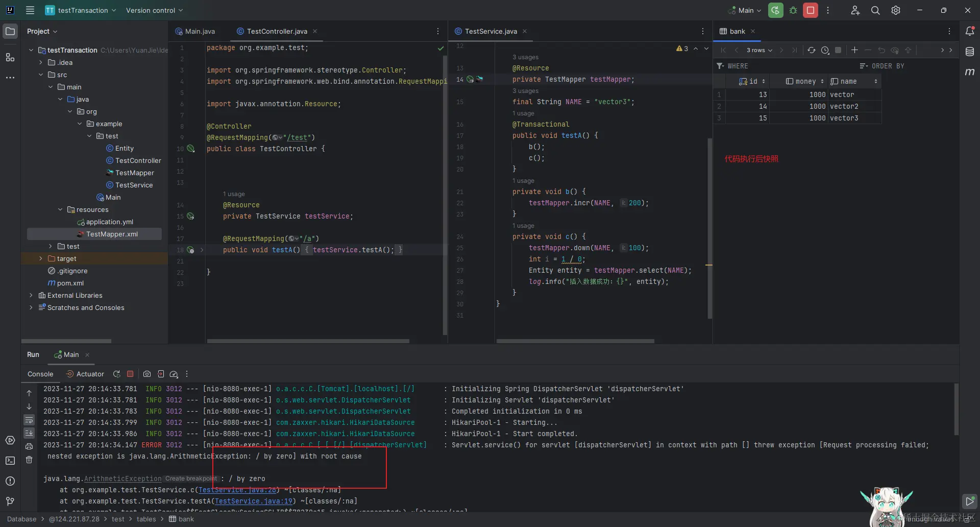Viewport: 980px width, 527px height.
Task: Toggle scroll to end in the console
Action: (x=29, y=433)
